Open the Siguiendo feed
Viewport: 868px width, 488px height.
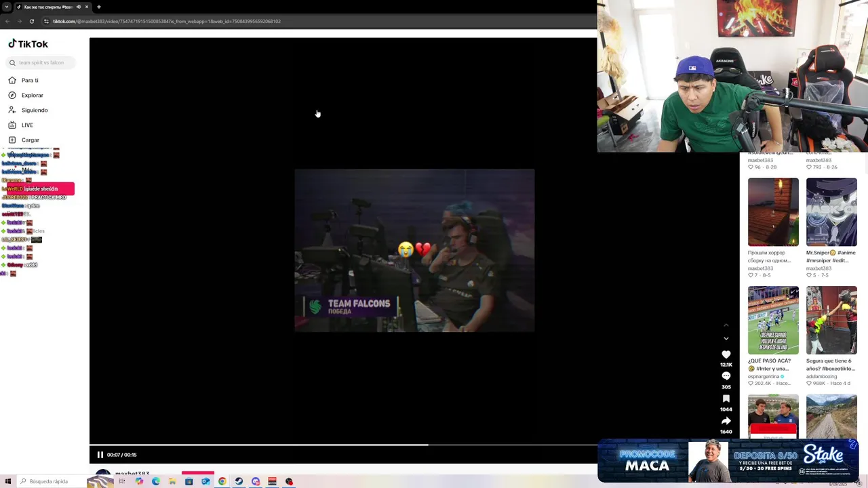34,110
